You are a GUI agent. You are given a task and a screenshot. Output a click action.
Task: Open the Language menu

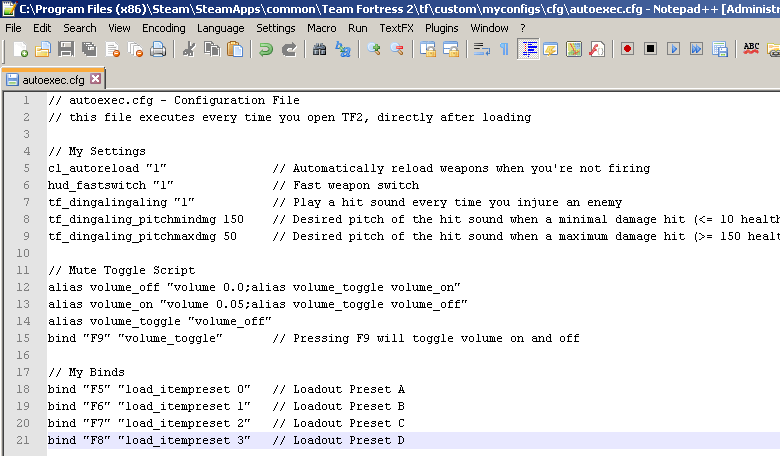tap(220, 28)
